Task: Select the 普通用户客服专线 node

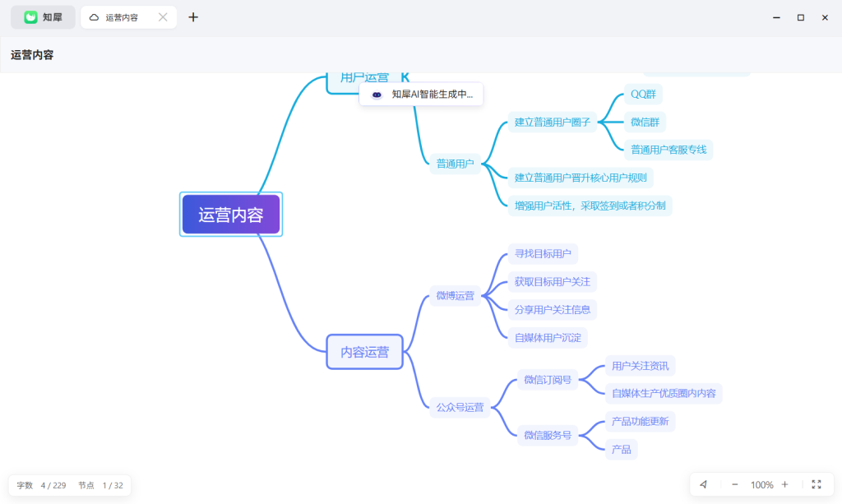Action: (x=669, y=150)
